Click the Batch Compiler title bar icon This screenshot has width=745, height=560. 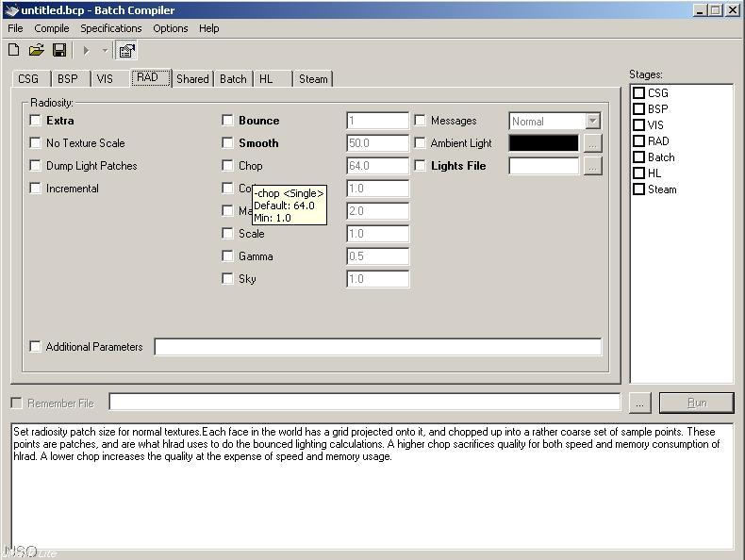[x=11, y=10]
